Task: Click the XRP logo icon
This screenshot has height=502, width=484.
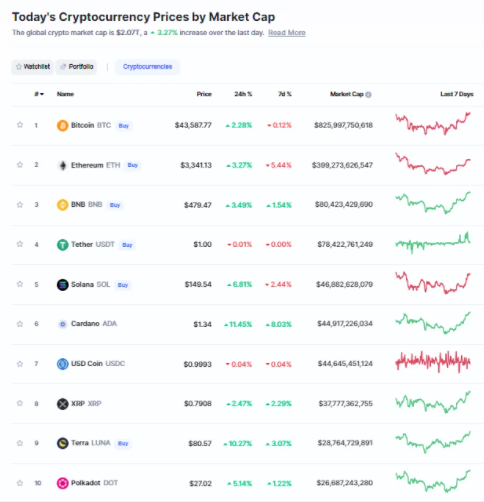Action: (62, 404)
